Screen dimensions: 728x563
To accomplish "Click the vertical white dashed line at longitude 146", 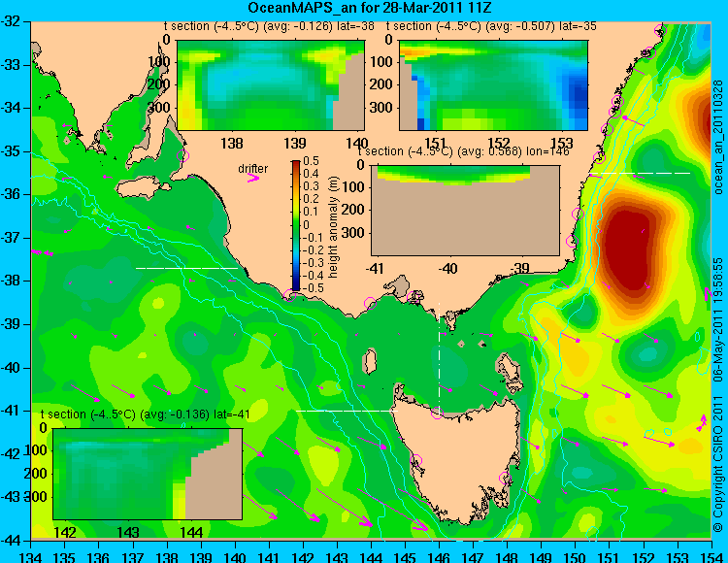I will click(x=439, y=358).
